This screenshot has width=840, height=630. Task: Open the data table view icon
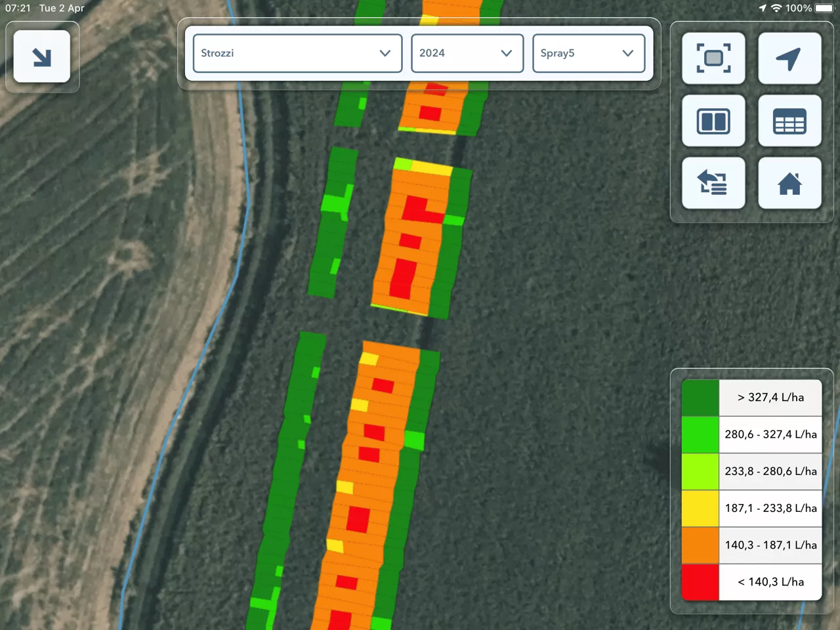coord(789,121)
